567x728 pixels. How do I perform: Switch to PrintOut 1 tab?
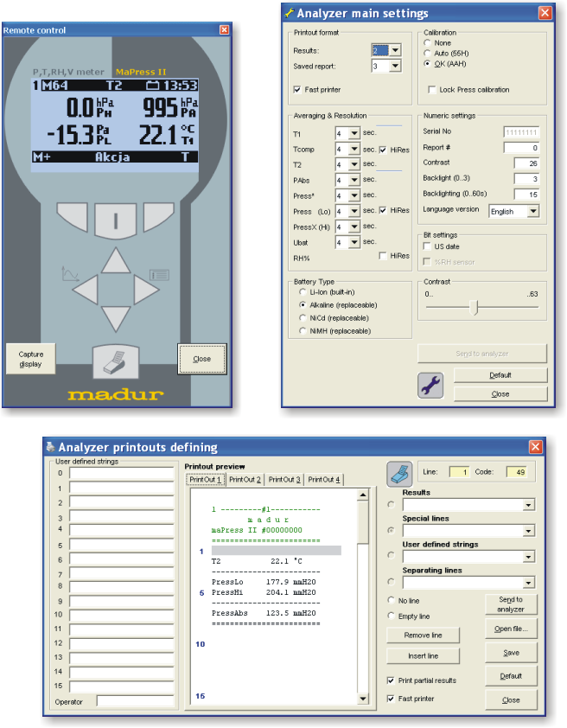[x=206, y=480]
